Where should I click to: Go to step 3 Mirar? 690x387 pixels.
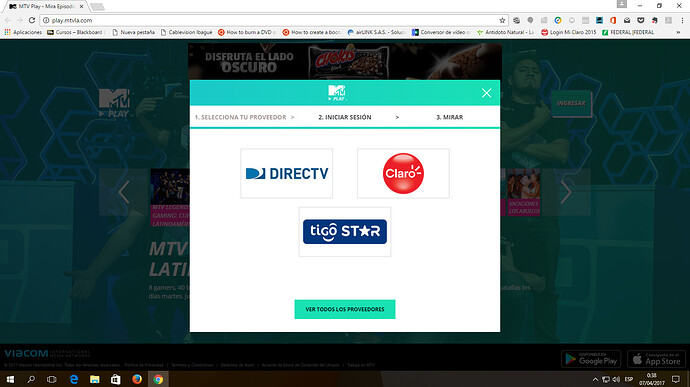449,117
